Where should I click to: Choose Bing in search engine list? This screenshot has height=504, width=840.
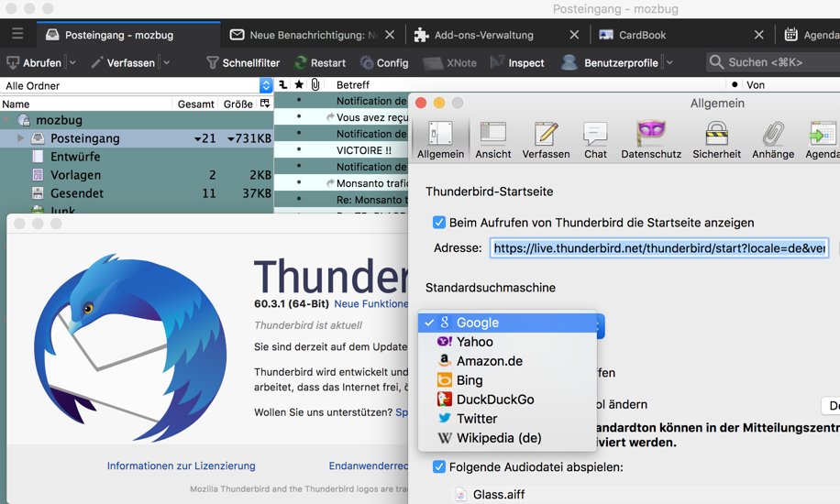pyautogui.click(x=507, y=380)
